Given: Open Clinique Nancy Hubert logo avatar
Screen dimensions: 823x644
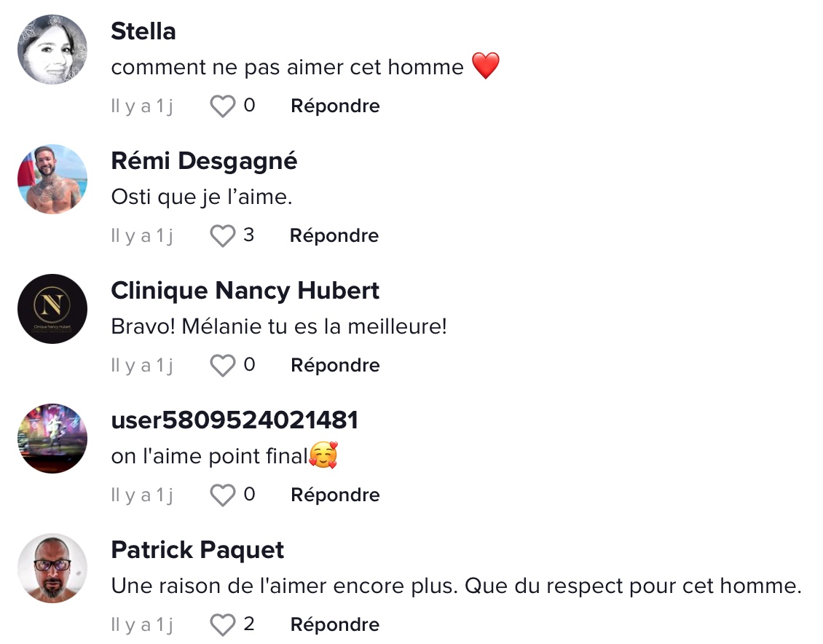Looking at the screenshot, I should pos(52,309).
